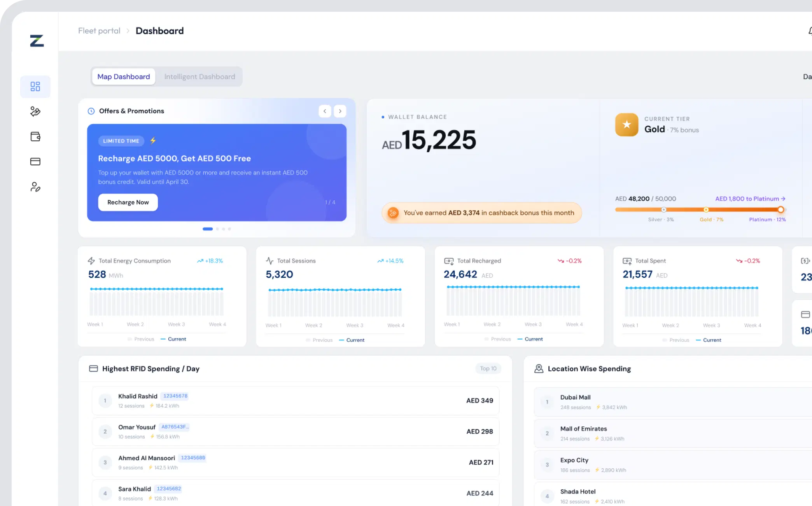The height and width of the screenshot is (506, 812).
Task: Click the Recharge Now button
Action: point(128,202)
